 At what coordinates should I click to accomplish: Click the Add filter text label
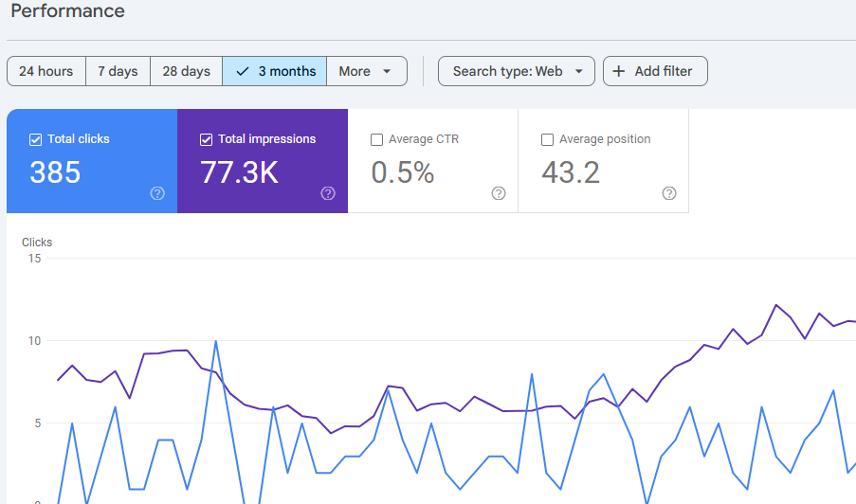tap(664, 71)
